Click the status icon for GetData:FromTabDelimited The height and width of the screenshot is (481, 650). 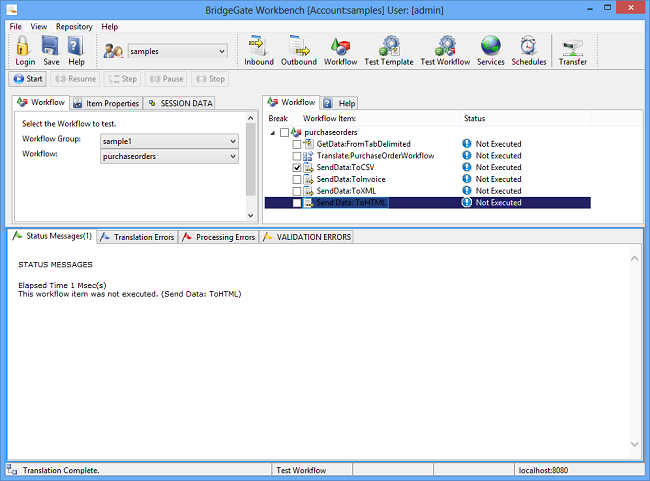click(467, 143)
